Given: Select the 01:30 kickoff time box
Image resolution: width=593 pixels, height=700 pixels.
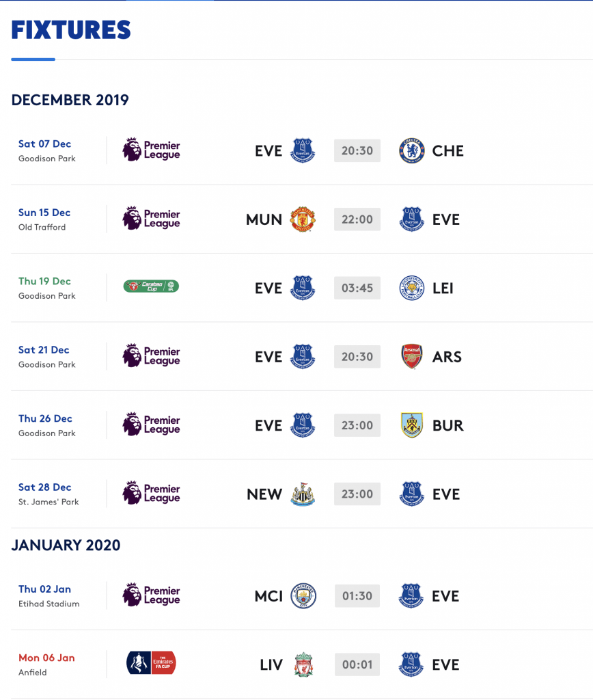Looking at the screenshot, I should coord(357,596).
